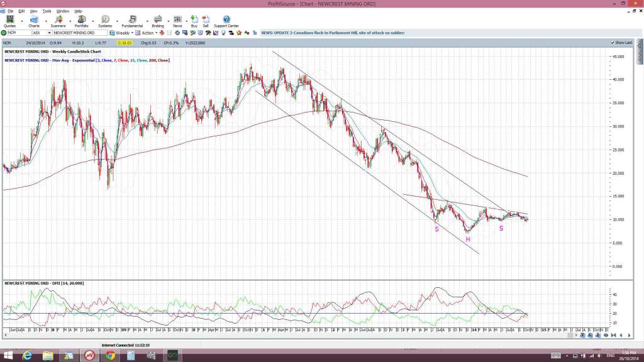Screen dimensions: 644x362
Task: Open the News module
Action: click(x=177, y=21)
